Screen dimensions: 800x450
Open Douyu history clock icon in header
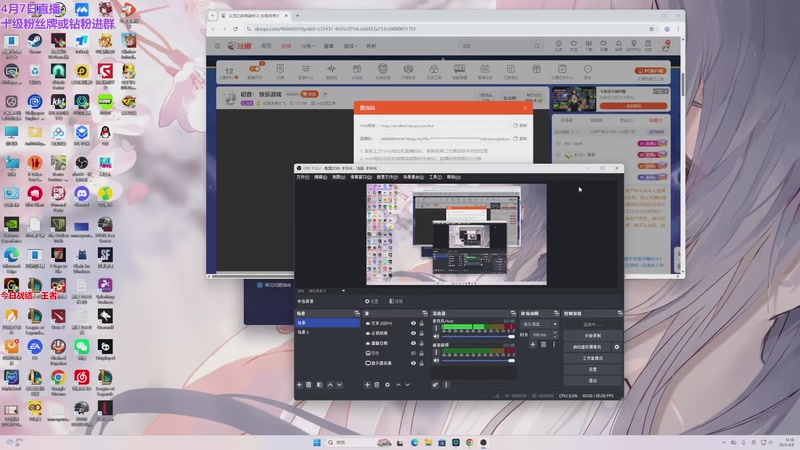point(559,45)
